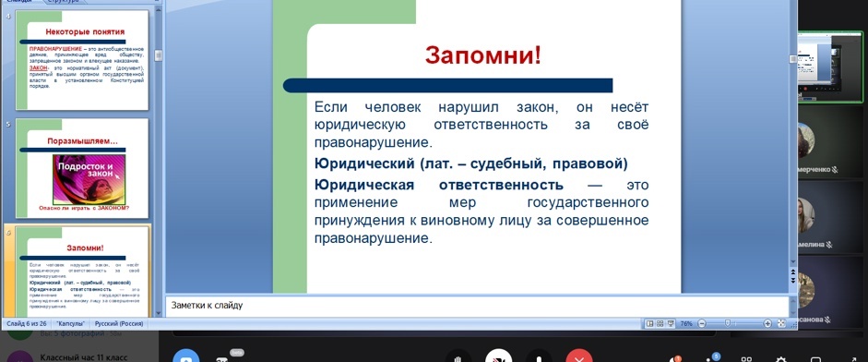Viewport: 868px width, 362px height.
Task: Open the 76% zoom level dialog
Action: tap(686, 323)
